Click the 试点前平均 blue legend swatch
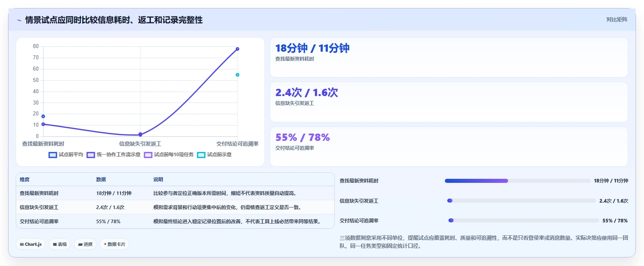This screenshot has width=644, height=266. (53, 155)
